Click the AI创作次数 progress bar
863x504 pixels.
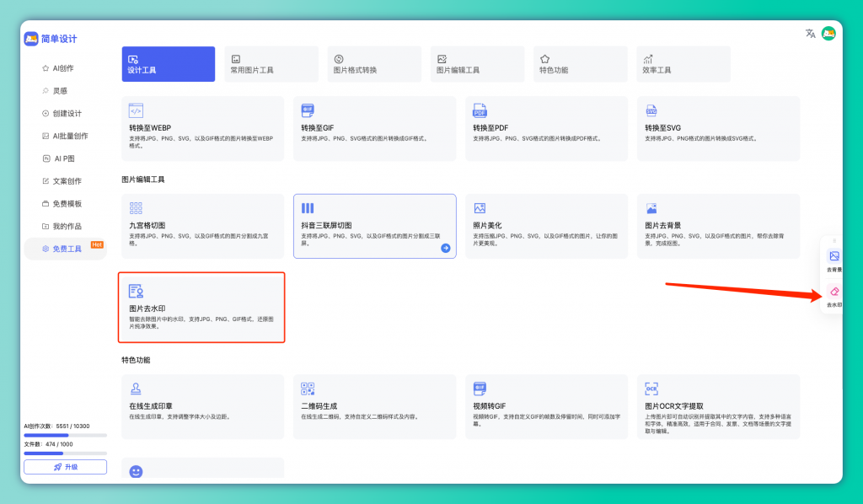click(x=65, y=435)
